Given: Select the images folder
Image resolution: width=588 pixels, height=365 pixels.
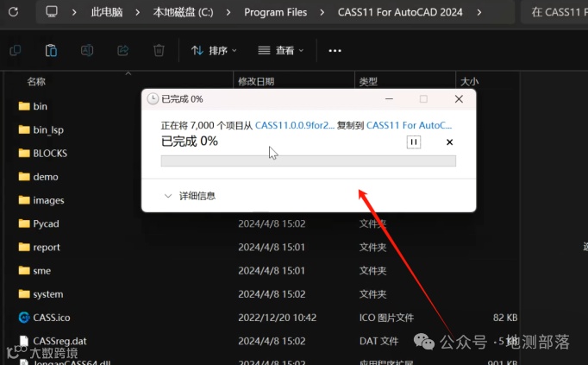Looking at the screenshot, I should [48, 201].
